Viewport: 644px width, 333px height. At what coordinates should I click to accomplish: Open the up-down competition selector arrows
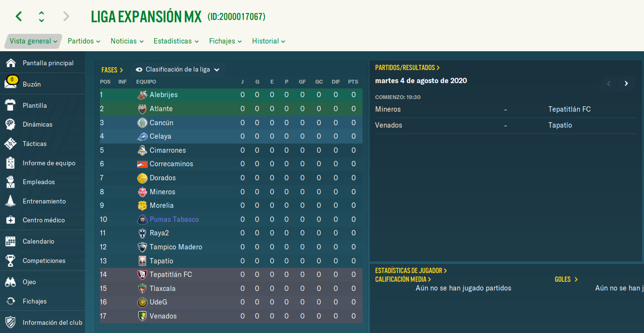coord(42,16)
